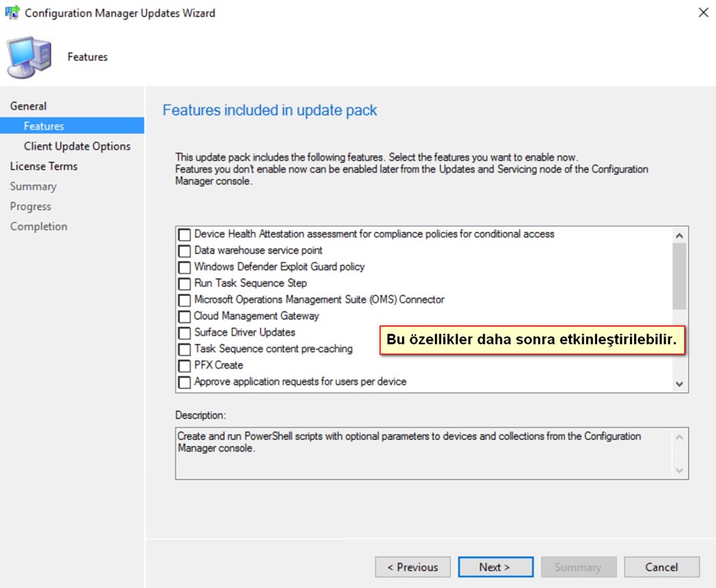716x588 pixels.
Task: Click the features list scroll up arrow
Action: (679, 236)
